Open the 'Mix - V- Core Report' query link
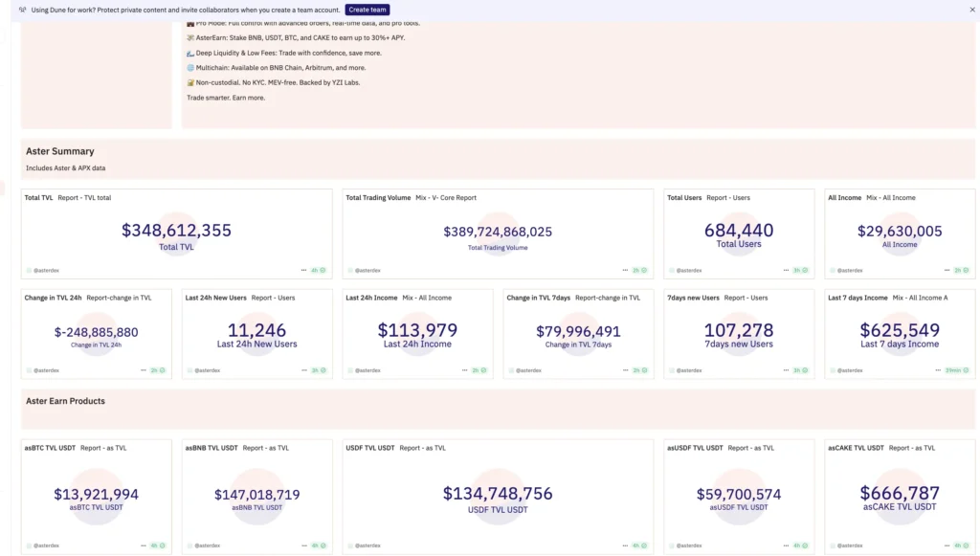 (x=446, y=198)
